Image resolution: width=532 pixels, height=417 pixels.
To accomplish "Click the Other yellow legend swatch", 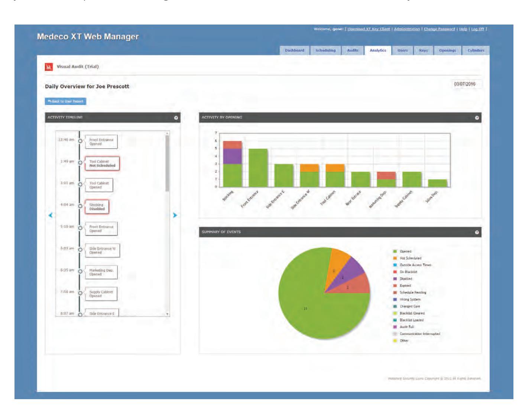I will point(395,341).
